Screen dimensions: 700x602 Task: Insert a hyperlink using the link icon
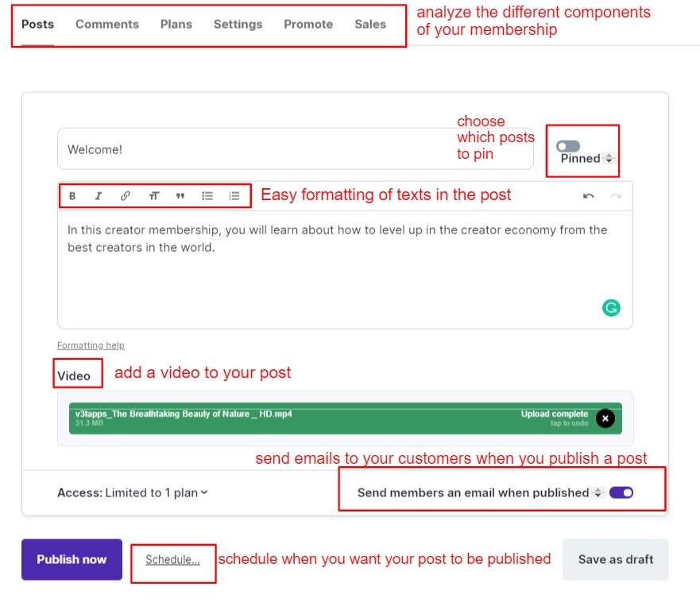pyautogui.click(x=126, y=196)
